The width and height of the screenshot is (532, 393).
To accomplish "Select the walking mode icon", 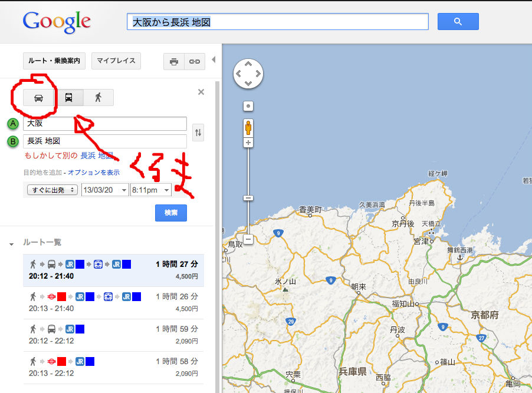I will point(98,98).
